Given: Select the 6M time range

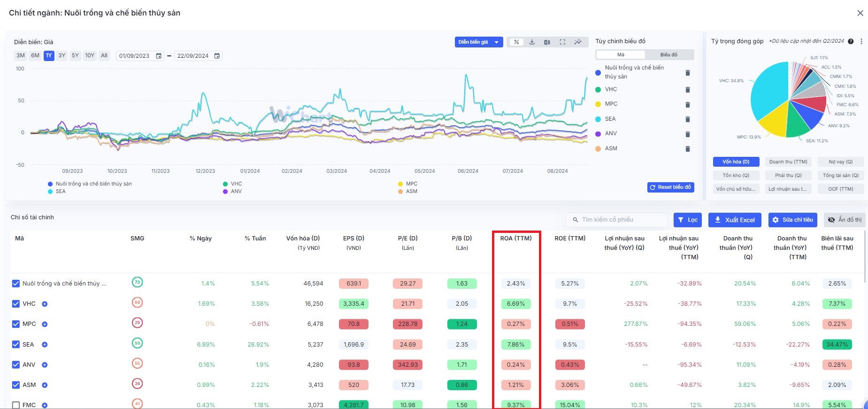Looking at the screenshot, I should [35, 55].
